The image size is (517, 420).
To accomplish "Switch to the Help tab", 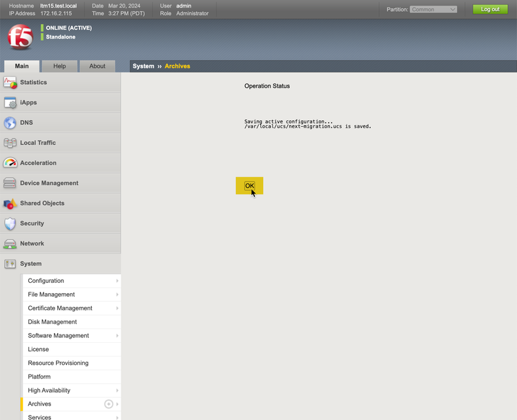I will [x=59, y=66].
